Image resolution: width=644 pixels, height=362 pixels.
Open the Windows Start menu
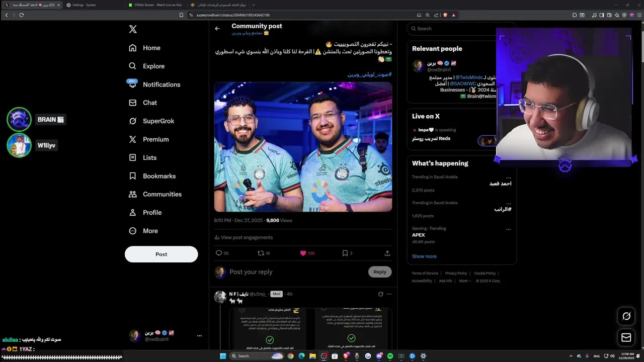click(x=223, y=356)
